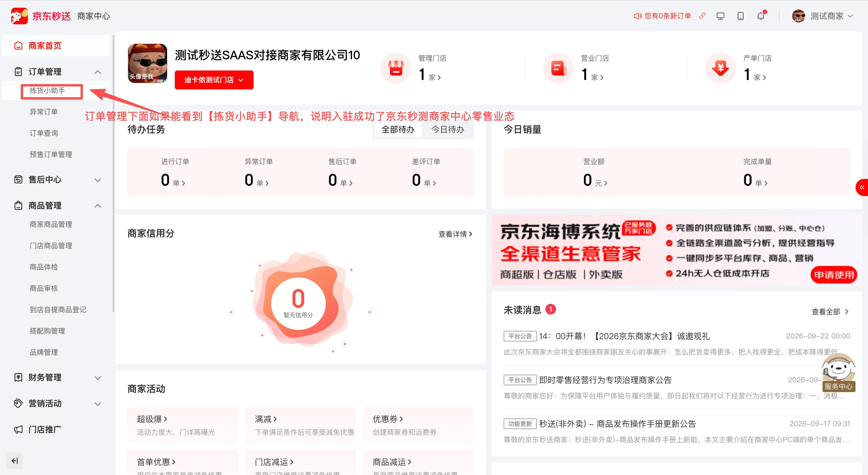
Task: Open 商品审核 in the sidebar
Action: (44, 288)
